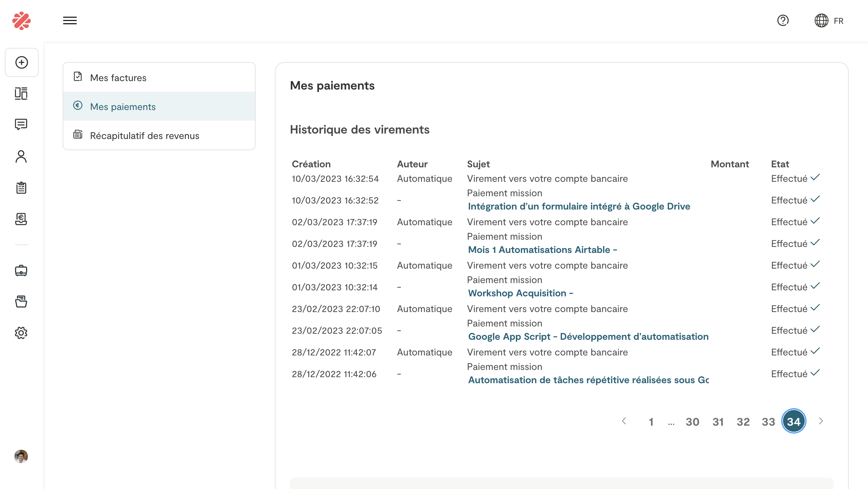Click the Mes factures document icon

78,77
